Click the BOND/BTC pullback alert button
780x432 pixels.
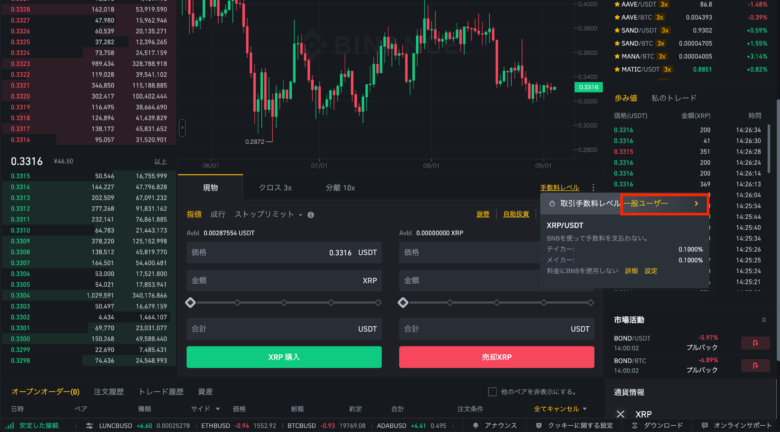[755, 365]
